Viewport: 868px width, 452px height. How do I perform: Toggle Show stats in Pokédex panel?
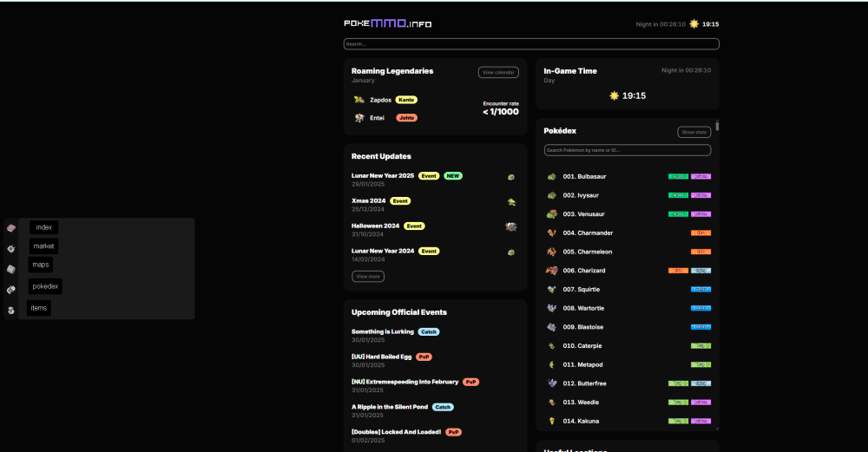[x=694, y=132]
